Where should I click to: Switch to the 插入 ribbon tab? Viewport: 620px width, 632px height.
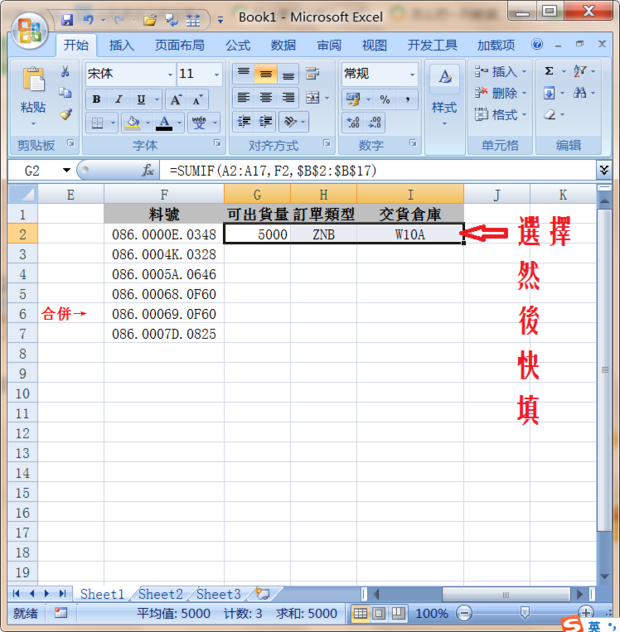click(x=121, y=45)
